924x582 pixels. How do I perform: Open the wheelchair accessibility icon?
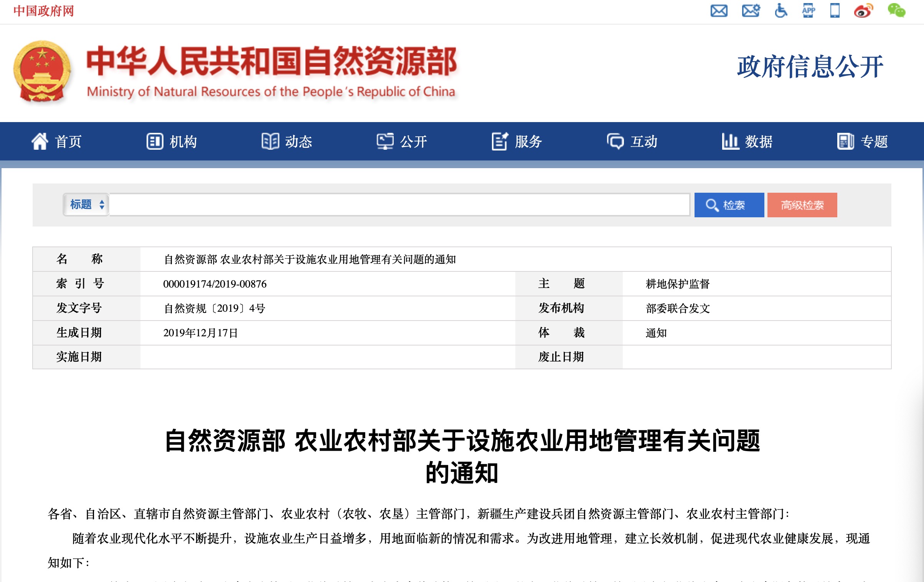click(x=780, y=11)
